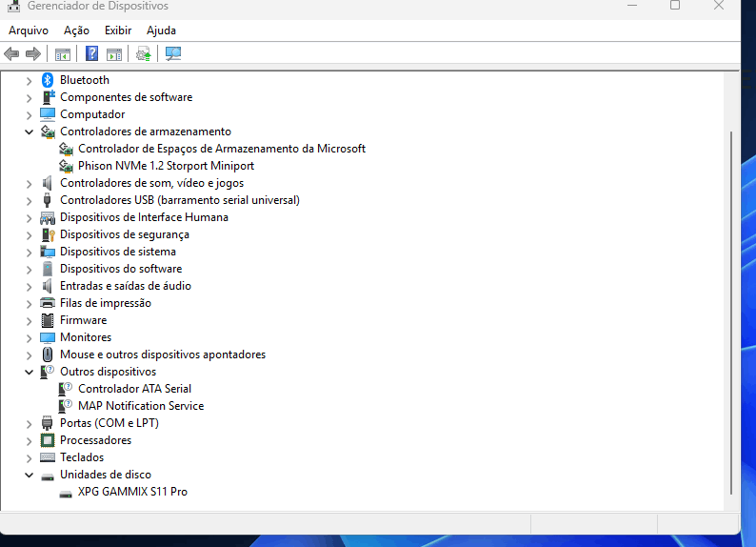756x547 pixels.
Task: Select the Filas de impressão label
Action: click(x=106, y=303)
